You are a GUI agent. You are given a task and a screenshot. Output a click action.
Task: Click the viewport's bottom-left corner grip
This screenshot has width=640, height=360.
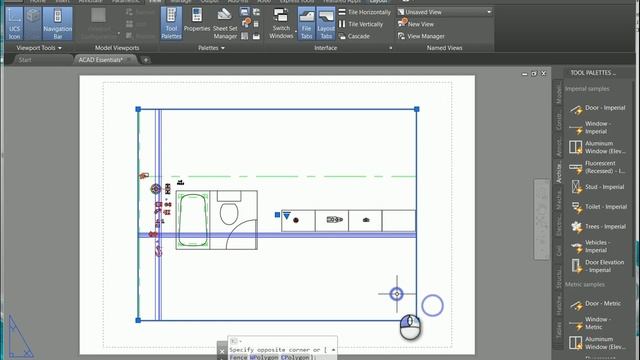138,320
